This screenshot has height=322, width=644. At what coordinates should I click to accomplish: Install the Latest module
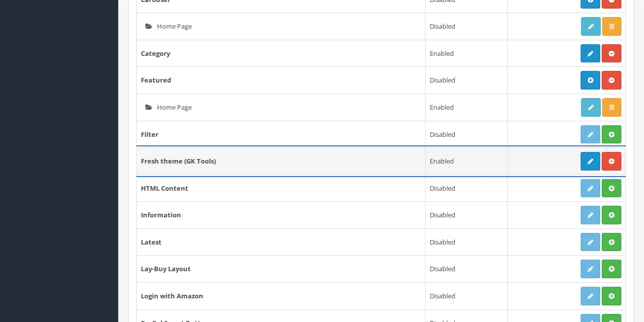[612, 242]
